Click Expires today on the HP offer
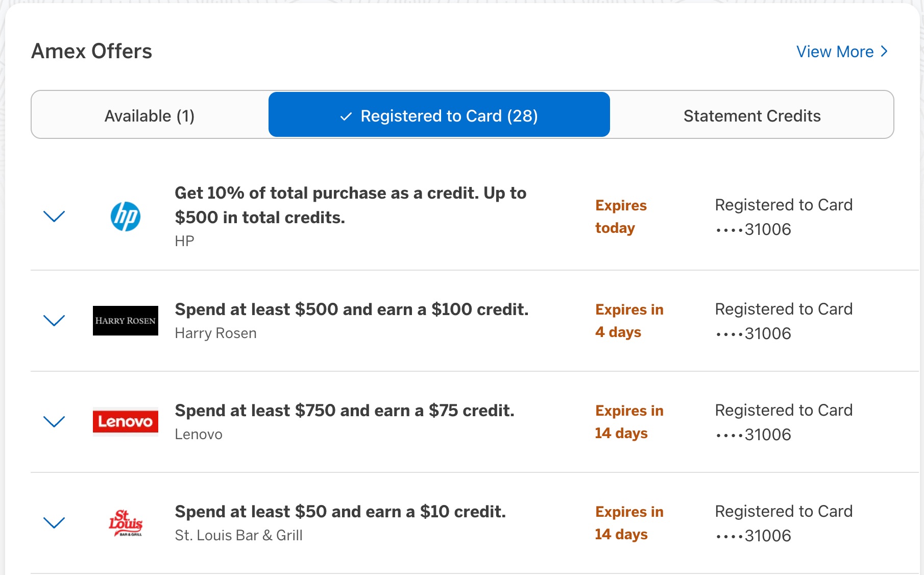924x575 pixels. (621, 217)
